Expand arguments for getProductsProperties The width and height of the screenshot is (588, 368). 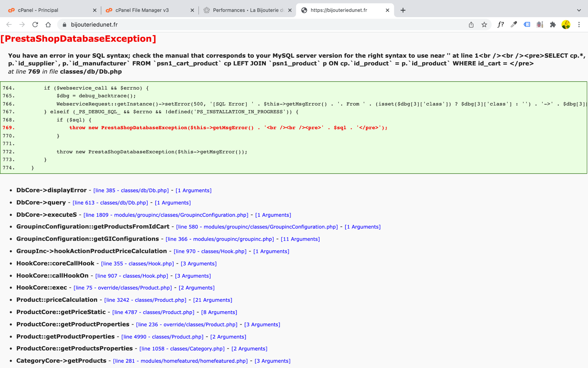[x=249, y=349]
